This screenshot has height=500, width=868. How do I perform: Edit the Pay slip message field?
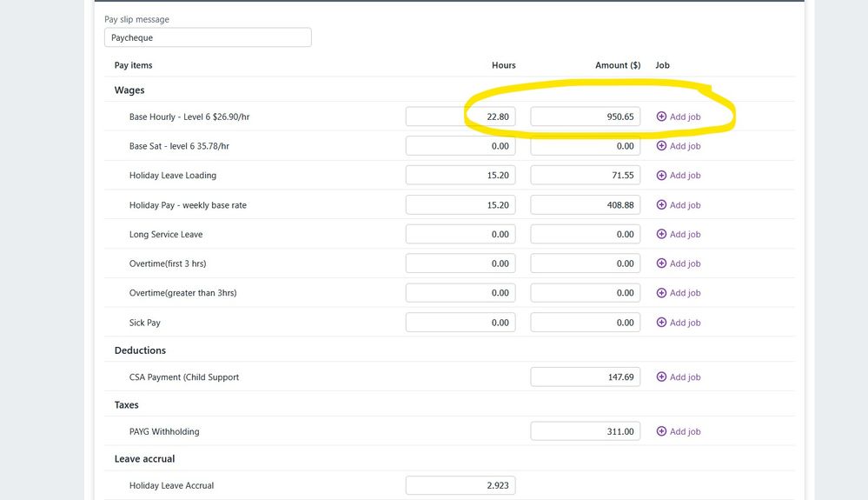[x=208, y=37]
